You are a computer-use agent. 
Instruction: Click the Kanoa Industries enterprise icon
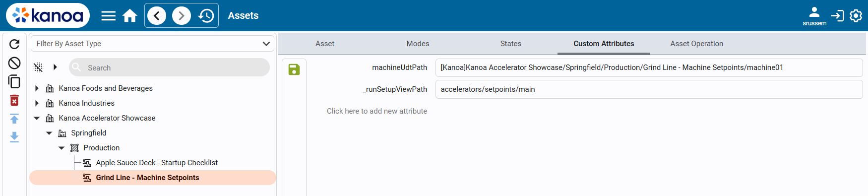pos(50,103)
